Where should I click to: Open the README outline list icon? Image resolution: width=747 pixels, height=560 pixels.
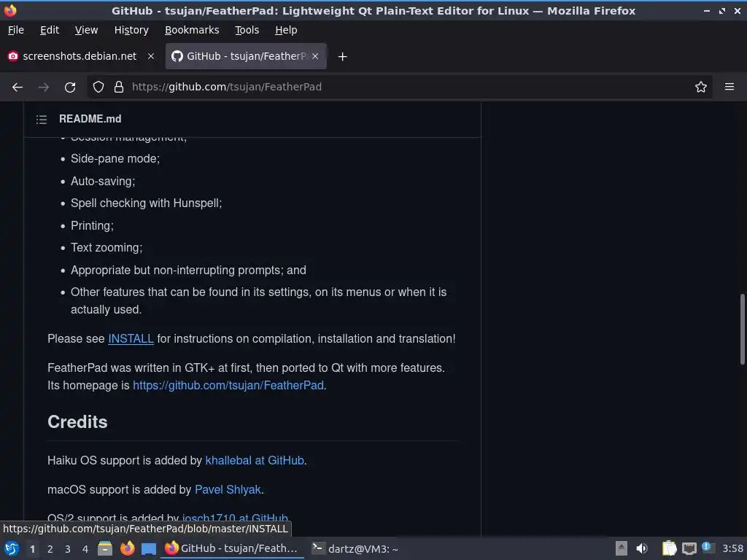point(42,119)
